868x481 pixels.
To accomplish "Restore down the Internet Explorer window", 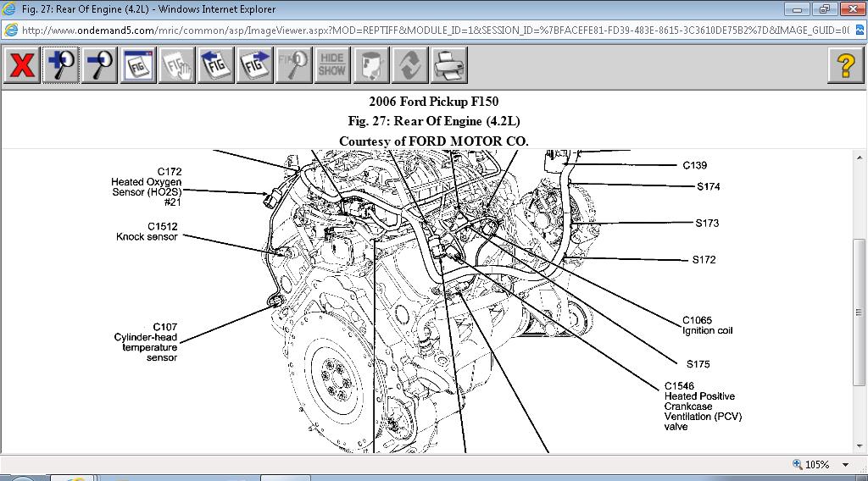I will click(824, 9).
